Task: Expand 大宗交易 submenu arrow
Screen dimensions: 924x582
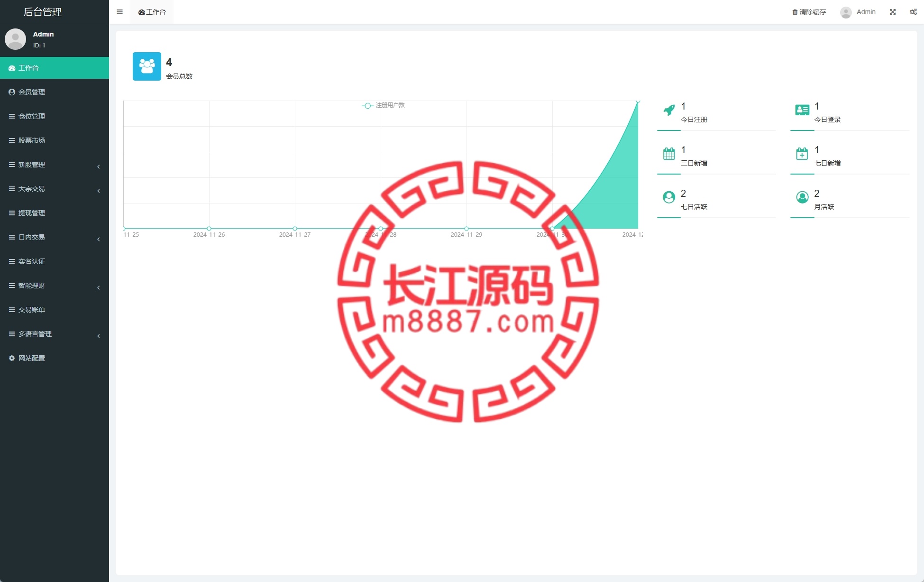Action: (99, 191)
